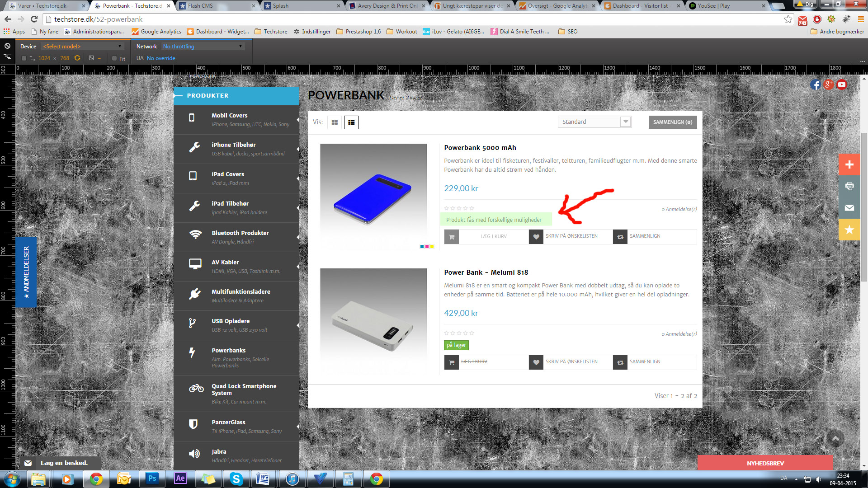Image resolution: width=868 pixels, height=488 pixels.
Task: Swap dimensions with orange rotate icon
Action: pos(77,58)
